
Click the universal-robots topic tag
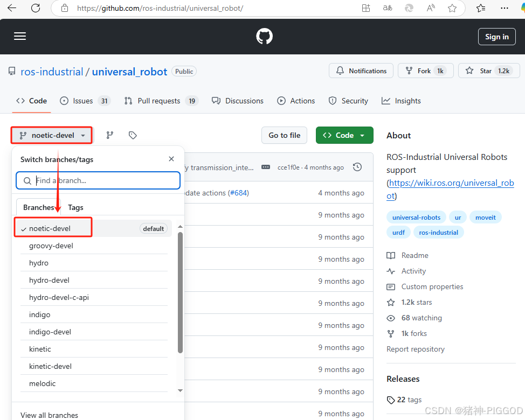[x=416, y=218]
